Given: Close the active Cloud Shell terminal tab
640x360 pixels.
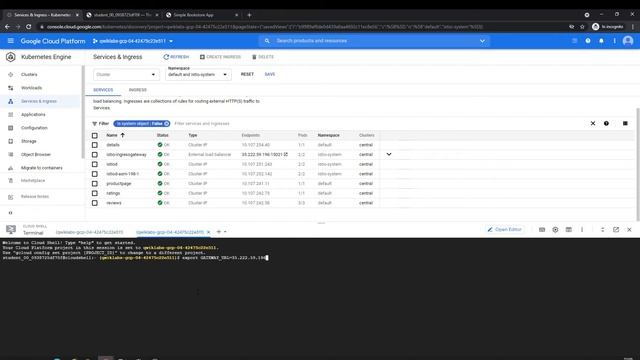Looking at the screenshot, I should point(209,232).
